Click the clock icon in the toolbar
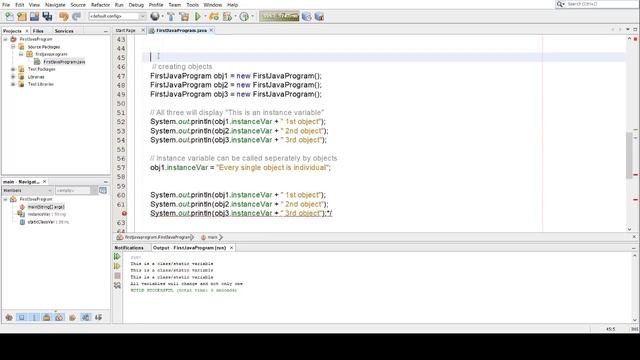 (x=244, y=16)
